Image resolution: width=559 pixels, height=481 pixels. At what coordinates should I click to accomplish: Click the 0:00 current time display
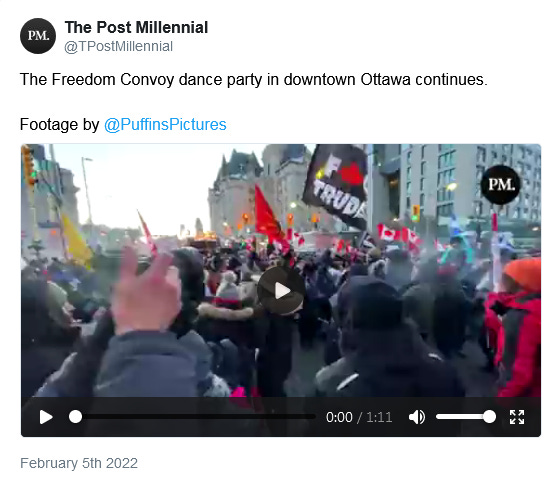(x=339, y=417)
